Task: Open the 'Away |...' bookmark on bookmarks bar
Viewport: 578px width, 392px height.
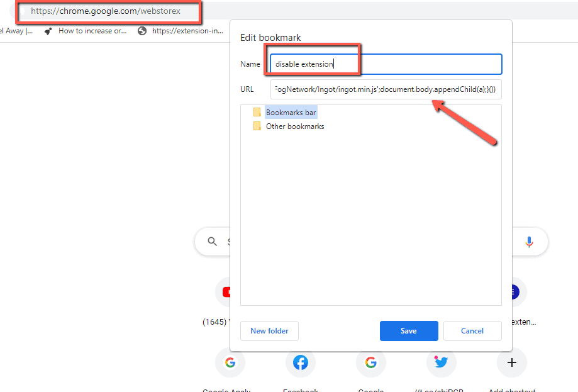Action: tap(16, 31)
